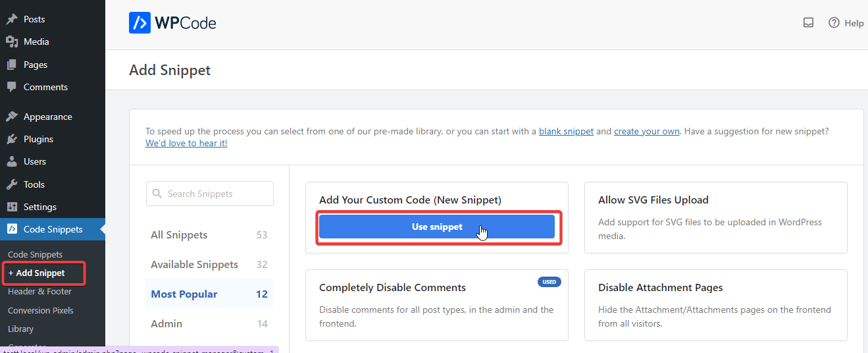The height and width of the screenshot is (353, 868).
Task: Open Library submenu entry
Action: click(x=20, y=329)
